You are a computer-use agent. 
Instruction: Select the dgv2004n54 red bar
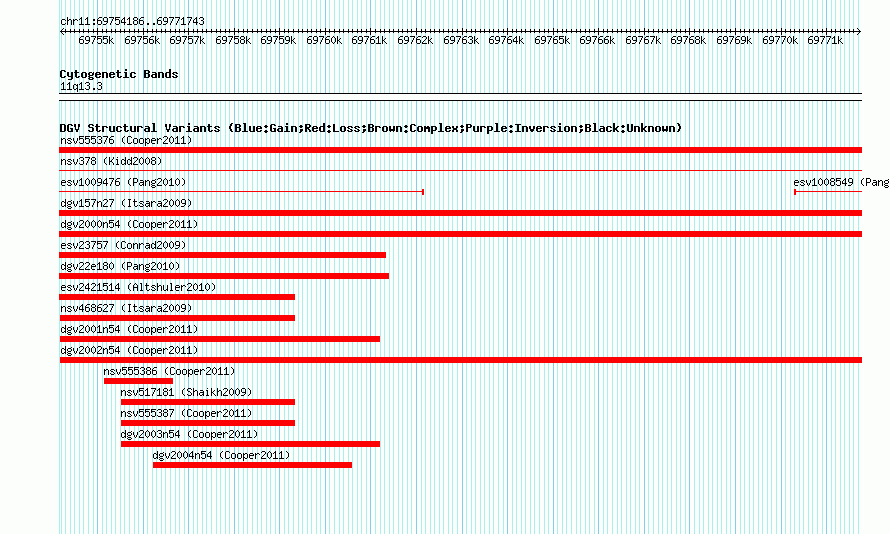(x=253, y=465)
